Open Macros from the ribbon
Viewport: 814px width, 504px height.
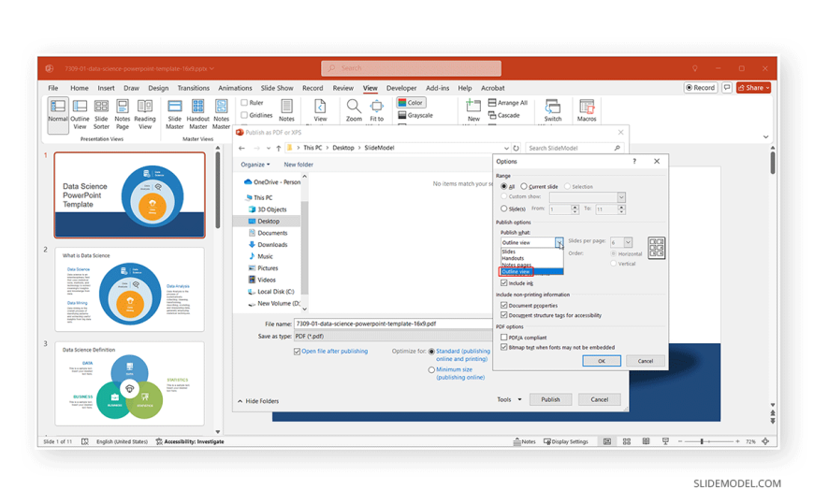[587, 110]
